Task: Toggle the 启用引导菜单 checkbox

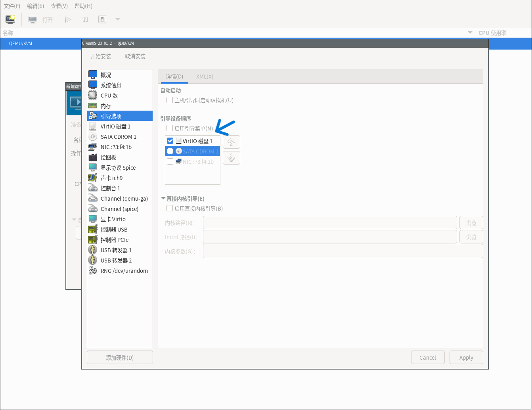Action: tap(170, 128)
